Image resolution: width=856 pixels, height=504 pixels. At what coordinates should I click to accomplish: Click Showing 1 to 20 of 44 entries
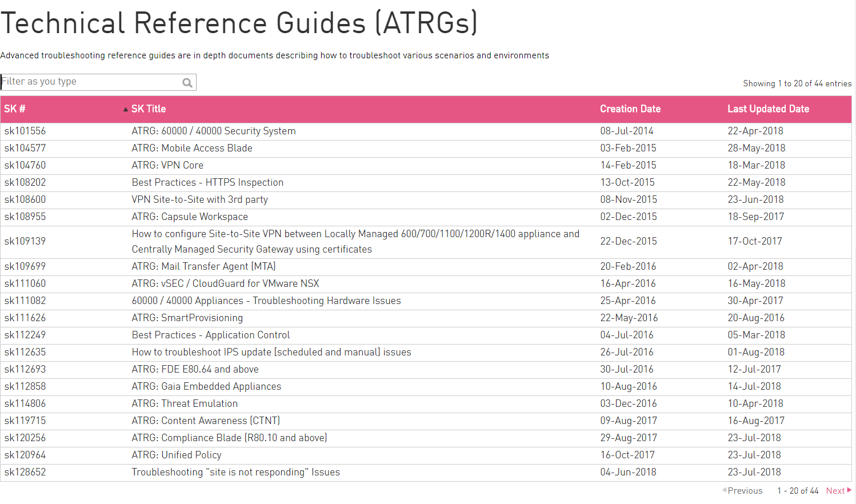797,83
